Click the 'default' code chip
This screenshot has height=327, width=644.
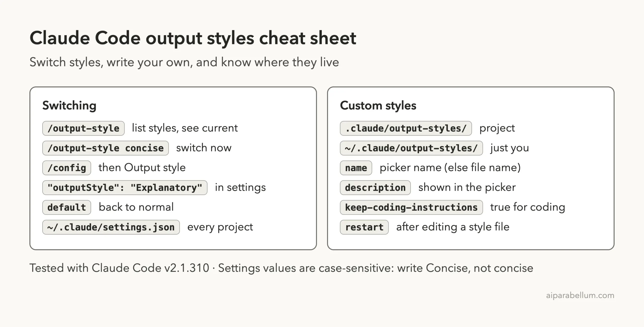coord(67,208)
